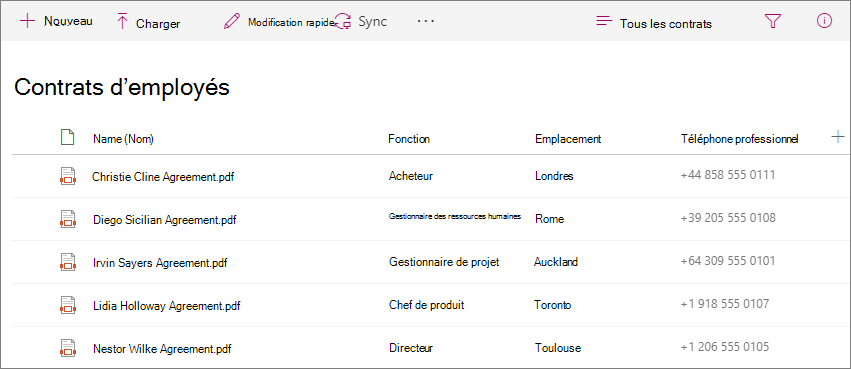Click the PDF icon for Lidia Holloway Agreement
This screenshot has width=851, height=369.
(x=67, y=304)
